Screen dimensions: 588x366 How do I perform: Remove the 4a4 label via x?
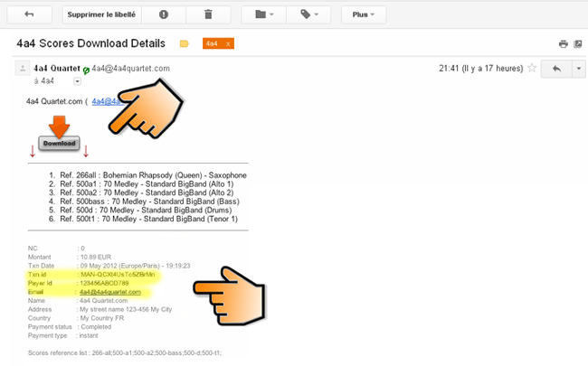click(x=228, y=43)
